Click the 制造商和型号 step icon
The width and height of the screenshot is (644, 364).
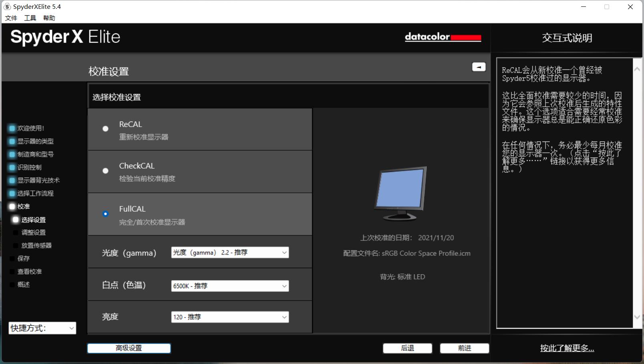tap(12, 154)
